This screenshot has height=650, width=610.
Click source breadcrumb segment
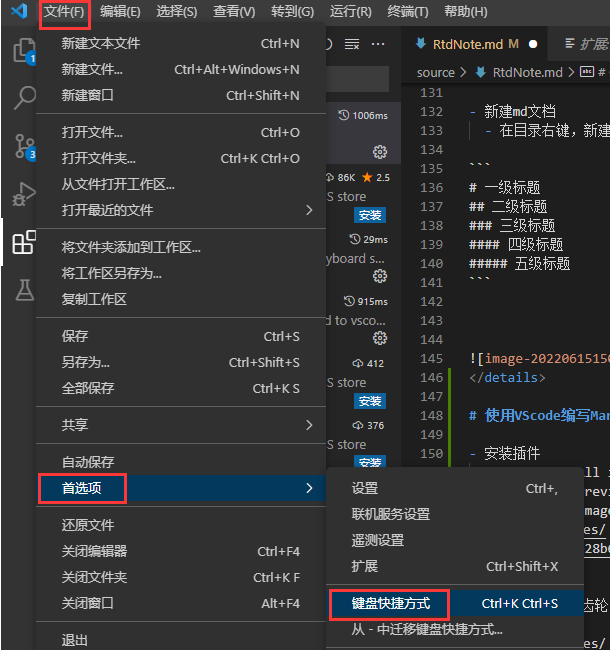pyautogui.click(x=436, y=73)
